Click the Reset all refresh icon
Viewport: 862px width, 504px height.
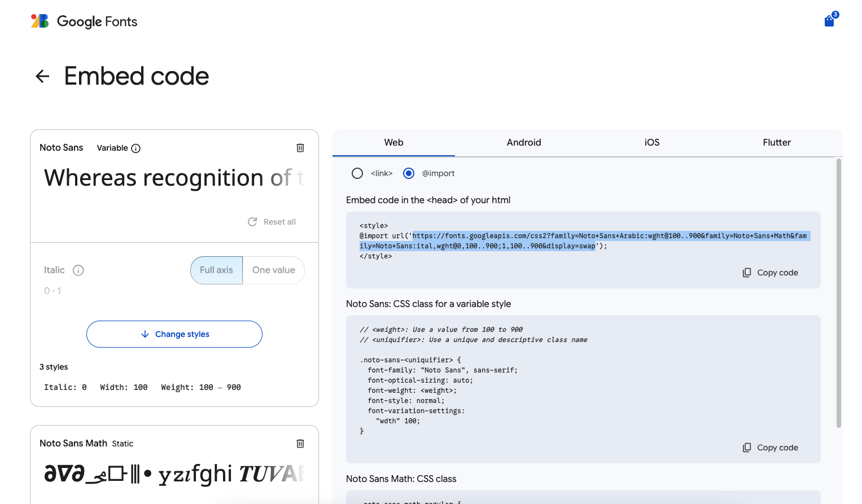[252, 222]
